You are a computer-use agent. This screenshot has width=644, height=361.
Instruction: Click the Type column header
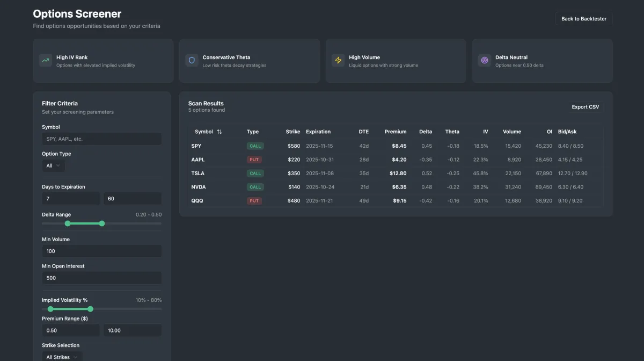click(253, 132)
